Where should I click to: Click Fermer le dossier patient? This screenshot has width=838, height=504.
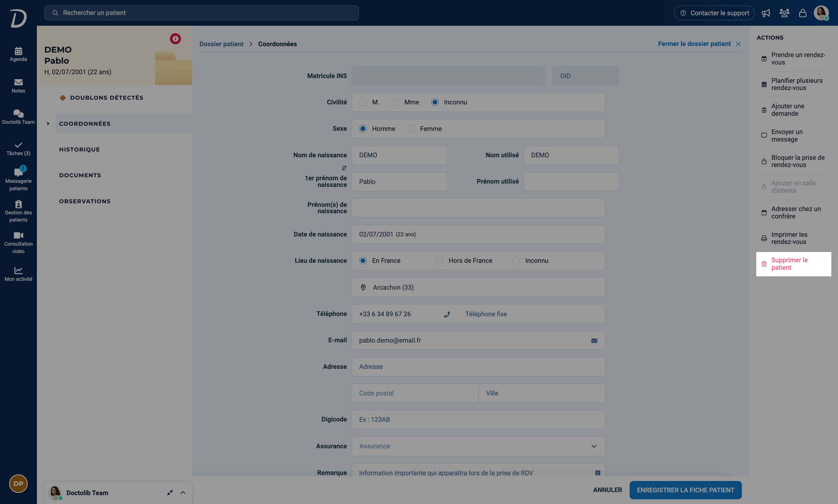699,44
